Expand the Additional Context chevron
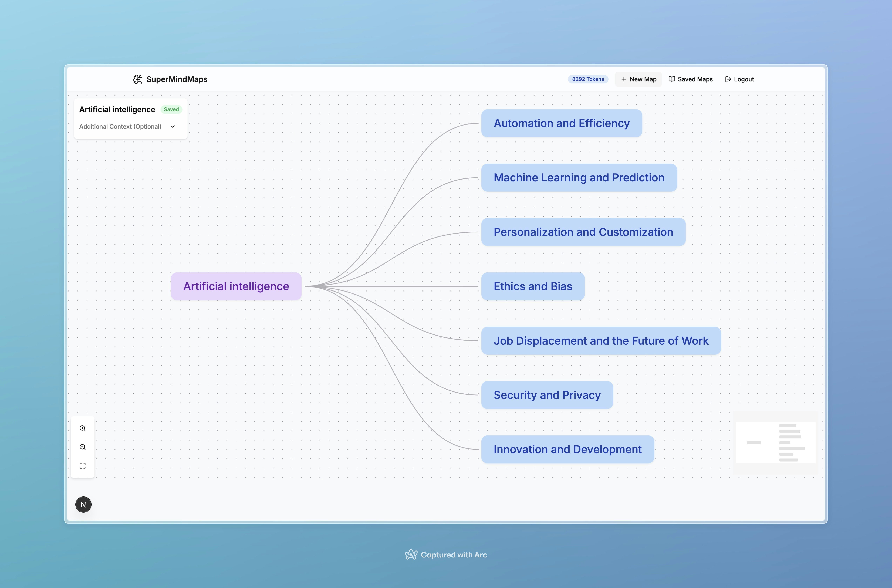Screen dimensions: 892x588 173,126
